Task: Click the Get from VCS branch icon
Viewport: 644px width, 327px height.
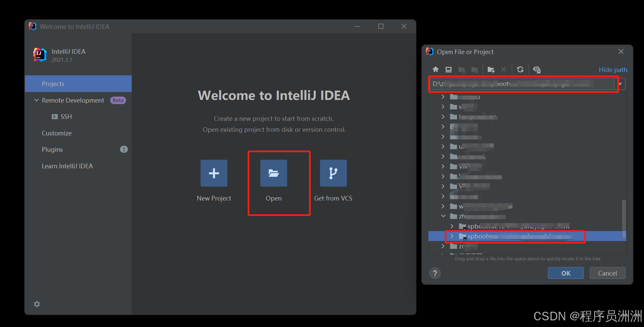Action: 333,173
